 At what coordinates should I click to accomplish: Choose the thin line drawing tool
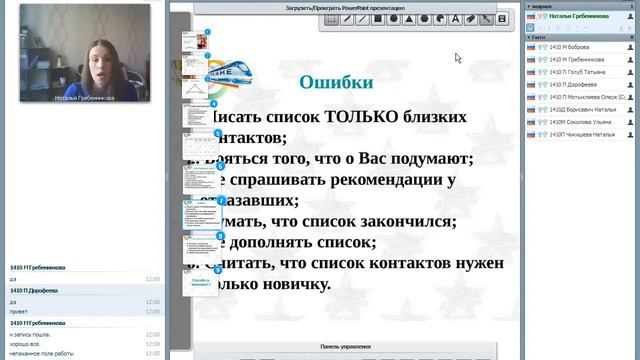[362, 19]
